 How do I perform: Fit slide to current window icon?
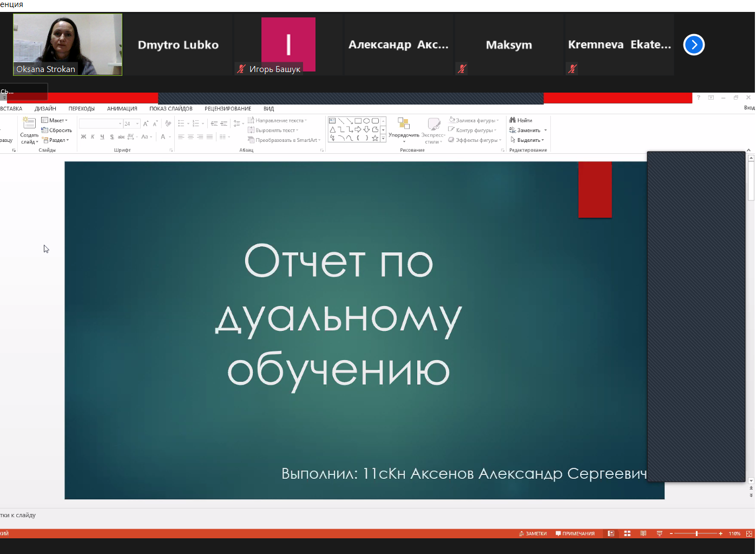click(x=750, y=533)
